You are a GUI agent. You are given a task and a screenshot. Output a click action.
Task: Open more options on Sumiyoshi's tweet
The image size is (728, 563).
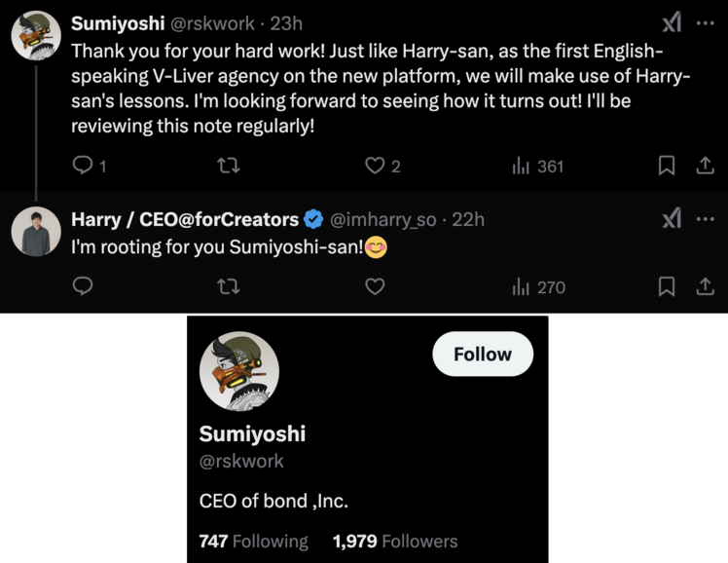(705, 23)
